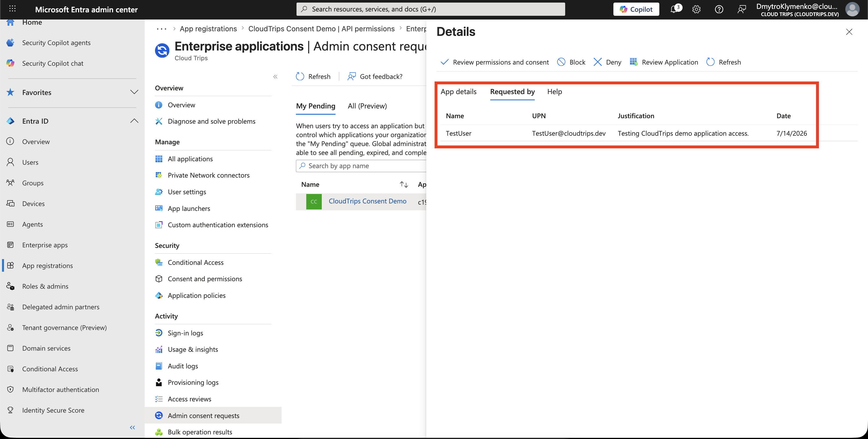Open Conditional Access under Security

(195, 262)
